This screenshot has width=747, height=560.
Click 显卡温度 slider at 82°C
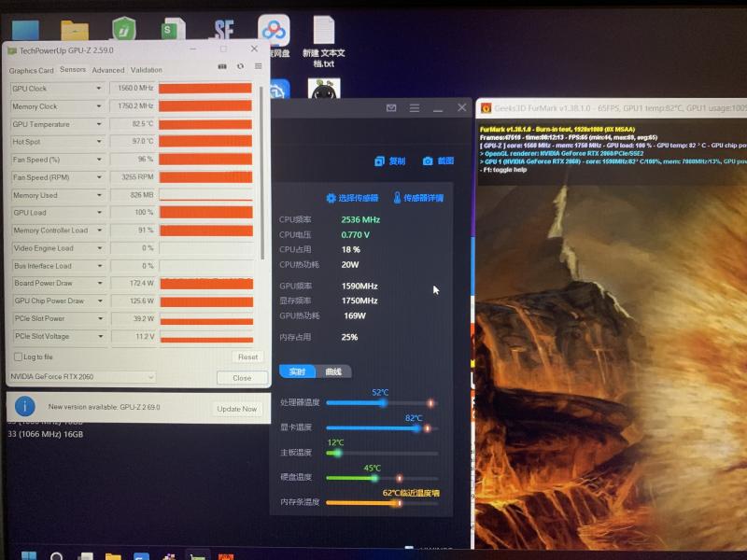416,428
